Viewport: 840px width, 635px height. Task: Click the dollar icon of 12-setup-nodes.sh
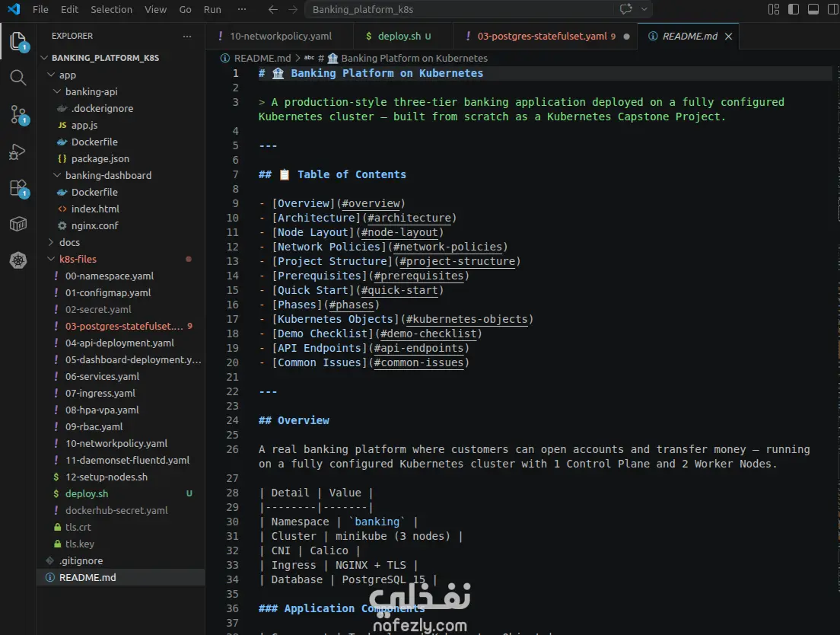pos(56,477)
